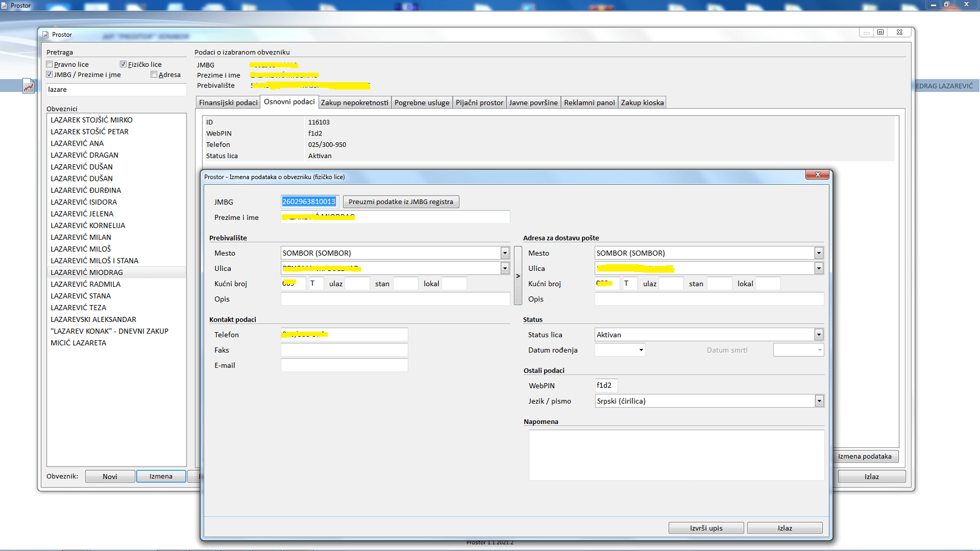
Task: Click Izlaz in the main Prostor window
Action: point(872,477)
